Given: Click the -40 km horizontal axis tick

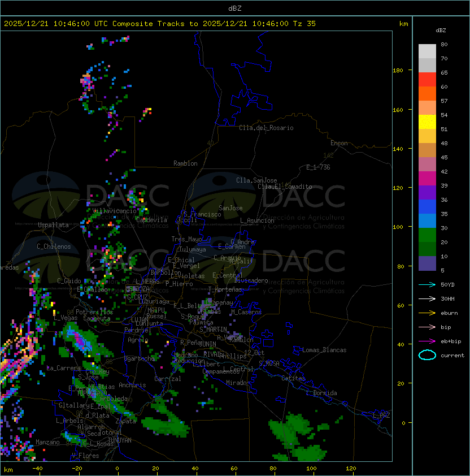Looking at the screenshot, I should 37,469.
